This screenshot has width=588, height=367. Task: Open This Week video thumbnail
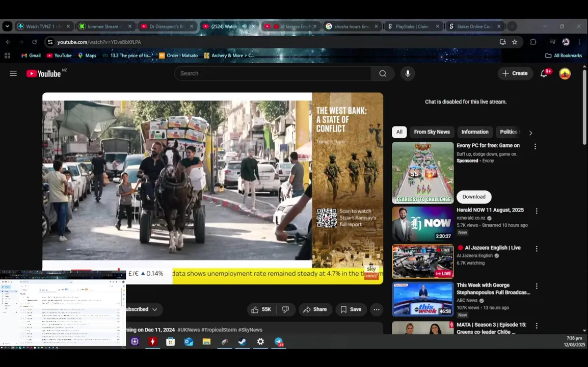click(422, 299)
